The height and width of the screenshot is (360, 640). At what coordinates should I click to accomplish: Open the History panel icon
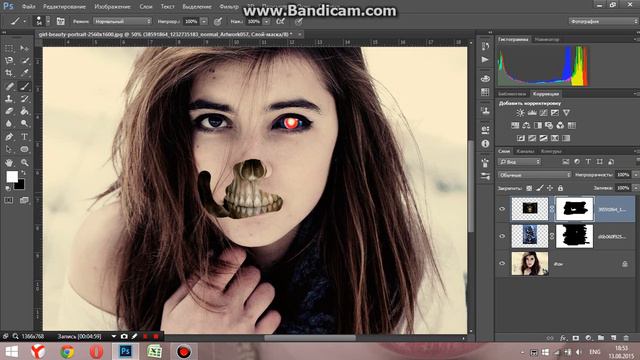[485, 46]
